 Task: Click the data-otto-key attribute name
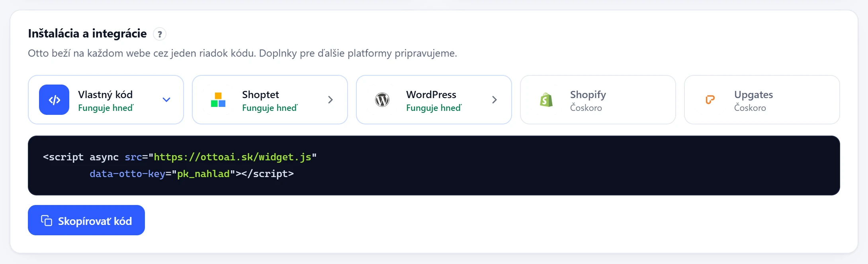(x=127, y=174)
